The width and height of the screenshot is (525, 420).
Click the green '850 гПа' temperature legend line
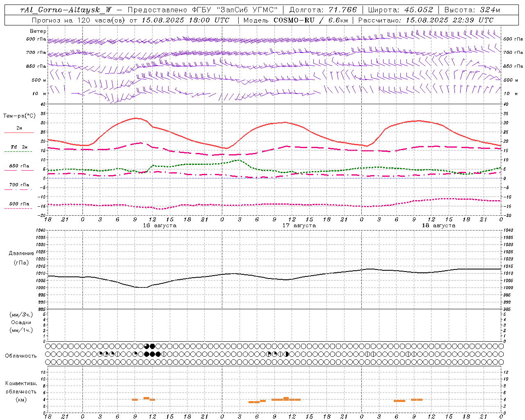(x=19, y=170)
